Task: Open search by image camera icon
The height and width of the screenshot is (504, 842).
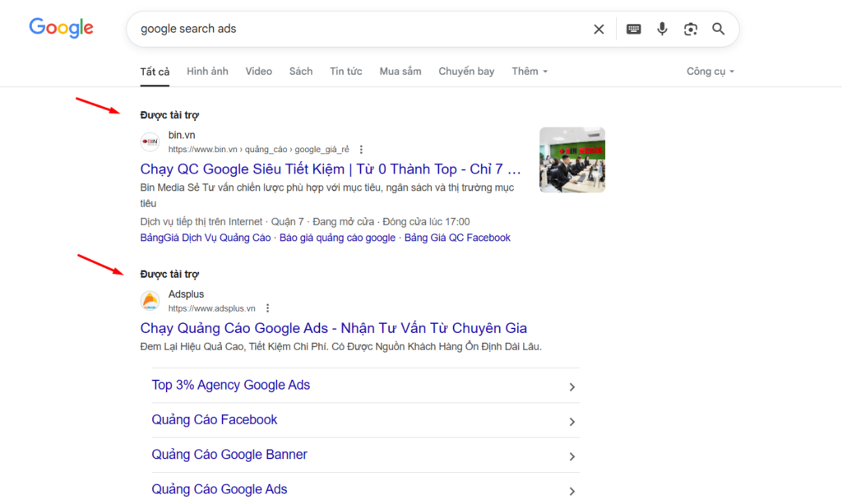Action: point(691,29)
